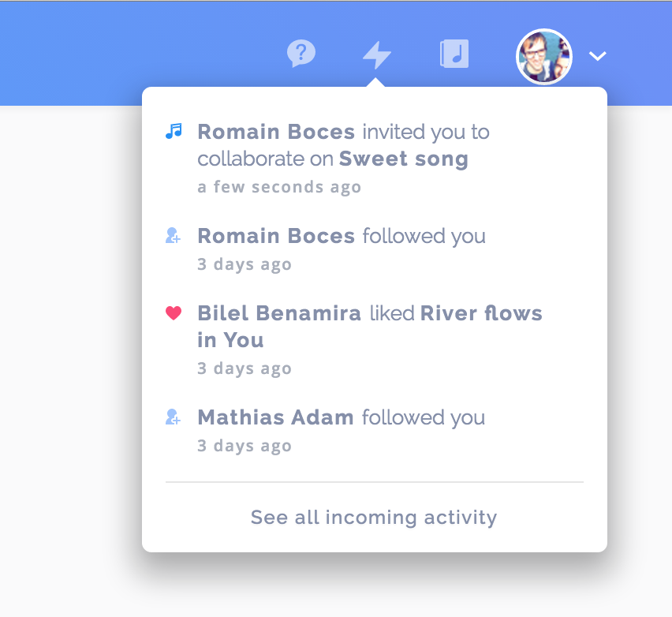
Task: Click the 'invited you to collaborate on' text
Action: (343, 145)
